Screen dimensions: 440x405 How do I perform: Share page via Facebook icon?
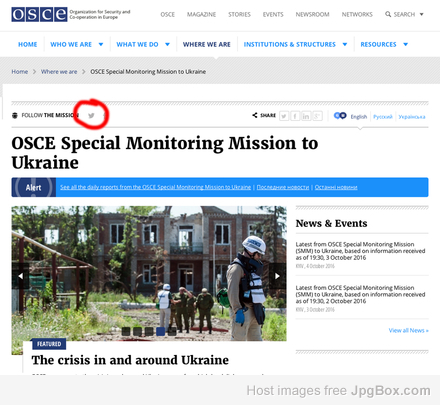[295, 116]
